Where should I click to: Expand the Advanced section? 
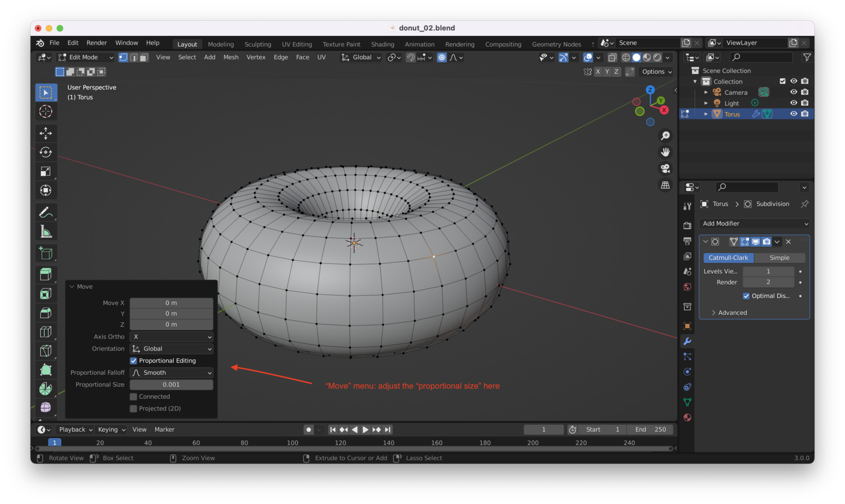732,312
